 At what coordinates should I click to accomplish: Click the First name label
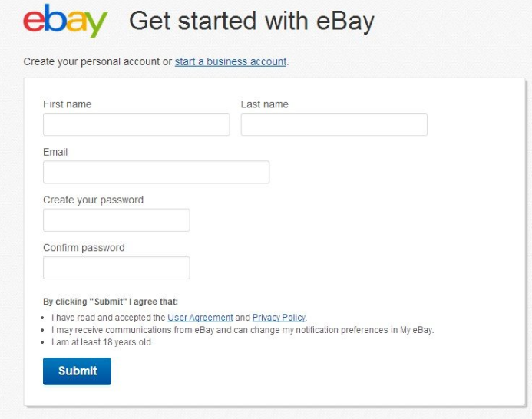pyautogui.click(x=68, y=104)
